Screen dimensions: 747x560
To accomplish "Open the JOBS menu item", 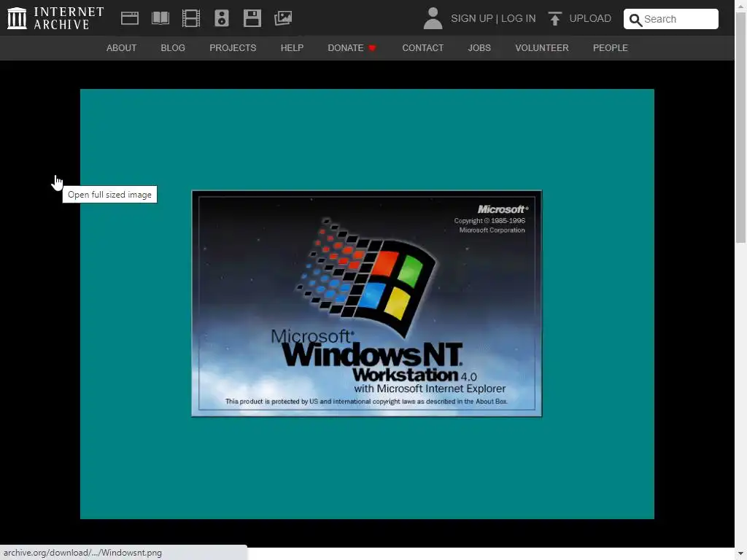I will (x=479, y=48).
